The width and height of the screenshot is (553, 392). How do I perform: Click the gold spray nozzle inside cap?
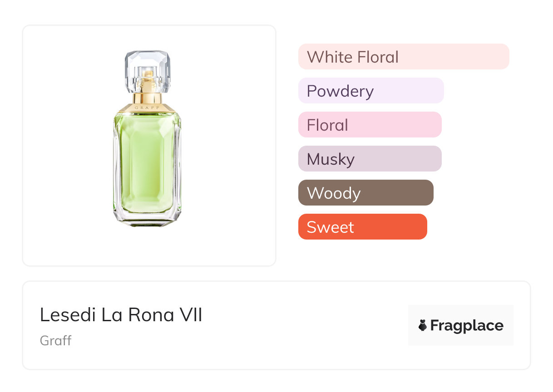tap(147, 77)
